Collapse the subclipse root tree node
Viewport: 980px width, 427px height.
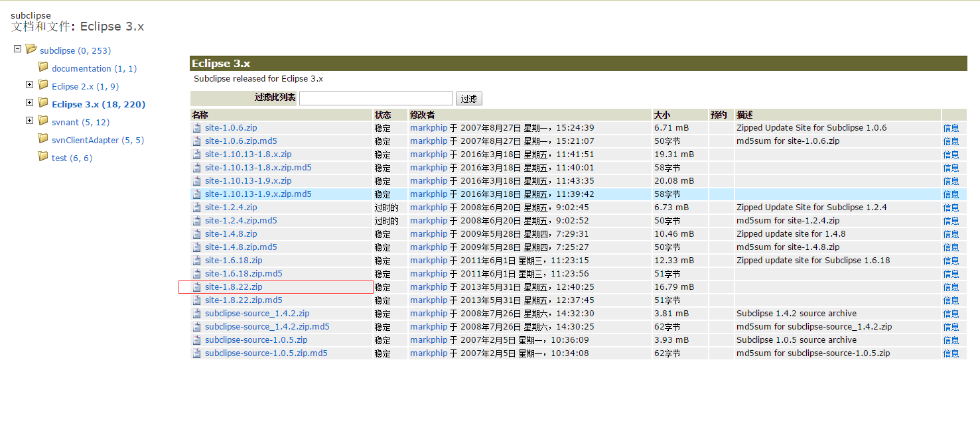pyautogui.click(x=18, y=48)
